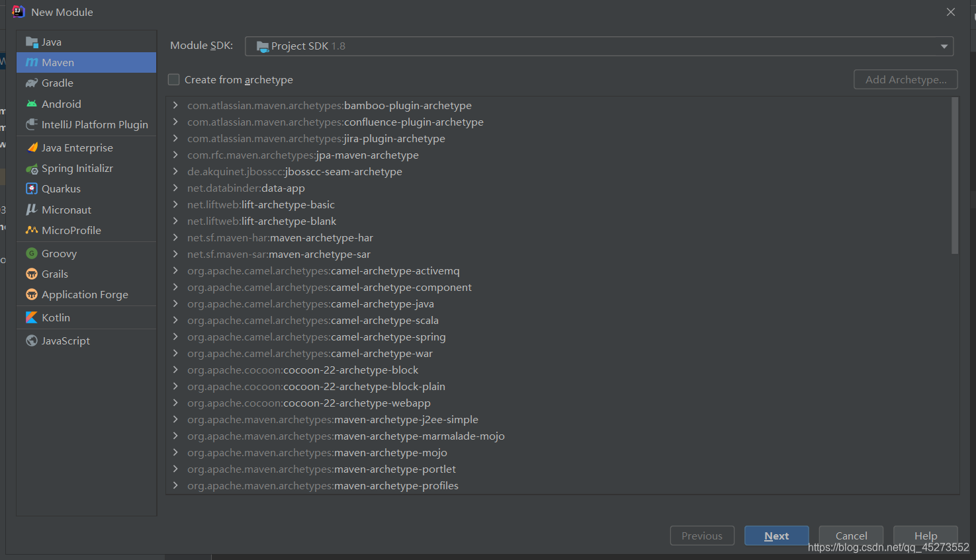Viewport: 976px width, 560px height.
Task: Choose the Application Forge icon
Action: point(31,294)
